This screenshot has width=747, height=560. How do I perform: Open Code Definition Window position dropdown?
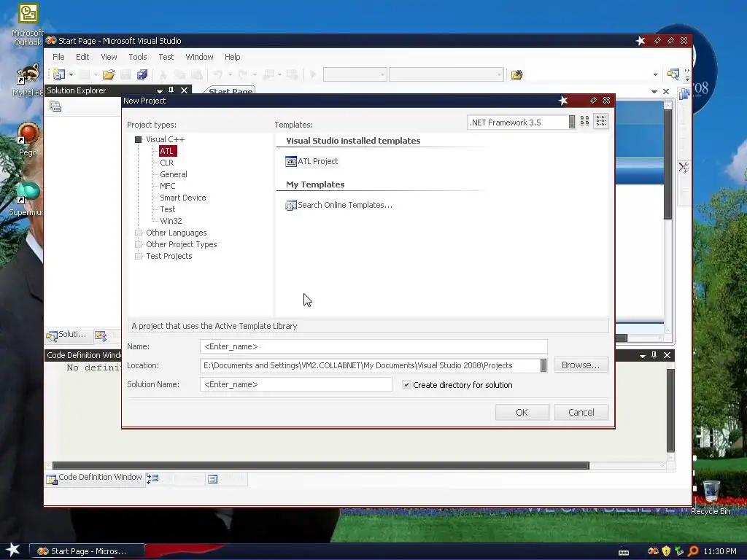(x=643, y=356)
